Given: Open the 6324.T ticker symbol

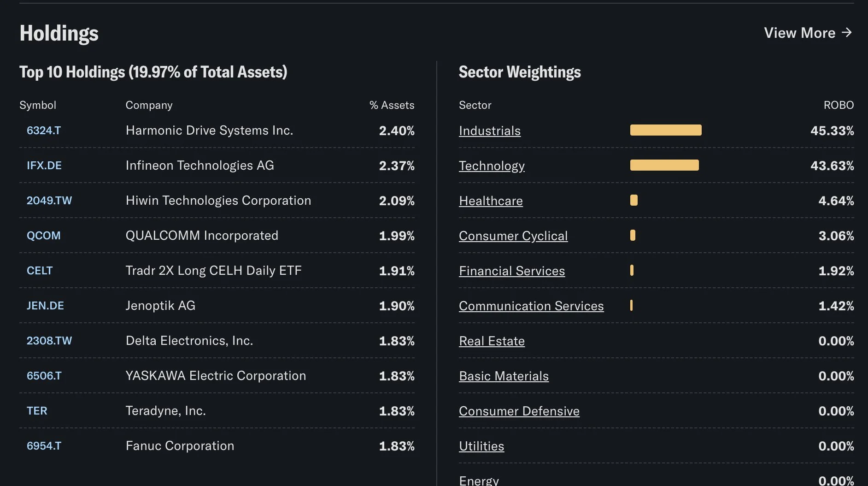Looking at the screenshot, I should (x=44, y=130).
